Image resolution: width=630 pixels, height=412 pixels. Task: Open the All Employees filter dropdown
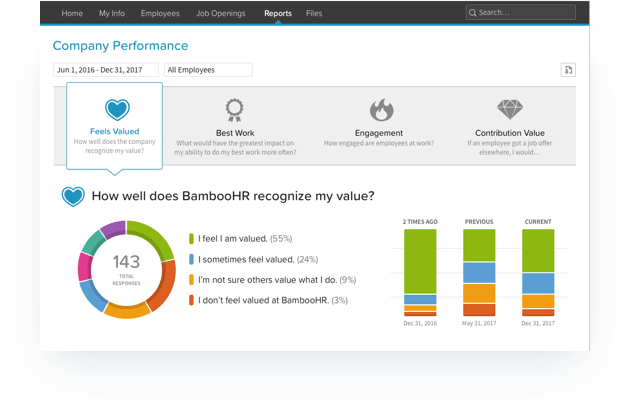point(208,70)
